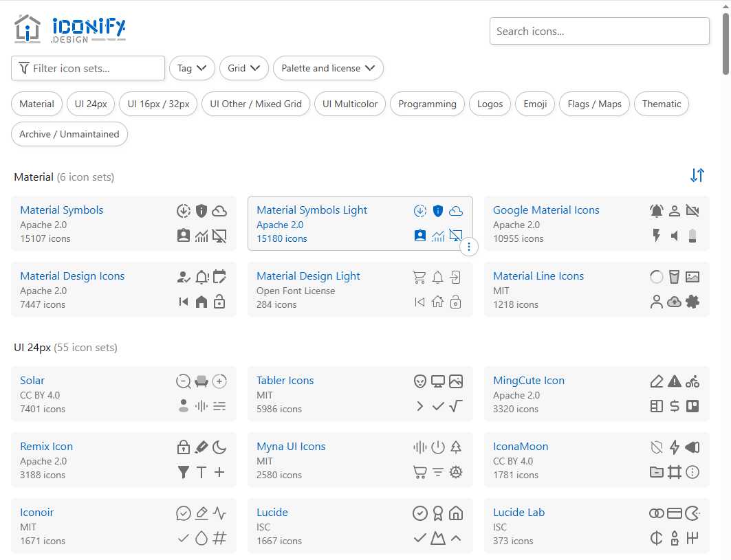Screen dimensions: 731x560
Task: Select the Archive / Unmaintained category
Action: [69, 135]
